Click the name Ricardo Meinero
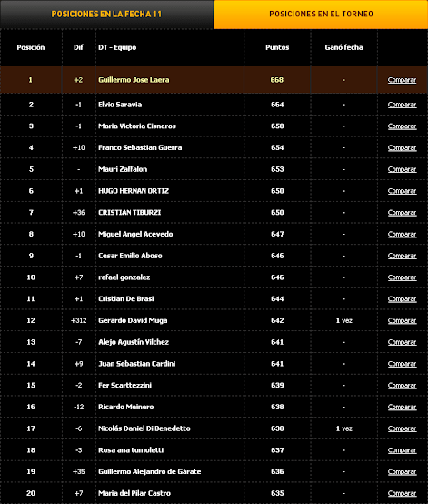Viewport: 428px width, 504px height. tap(126, 407)
